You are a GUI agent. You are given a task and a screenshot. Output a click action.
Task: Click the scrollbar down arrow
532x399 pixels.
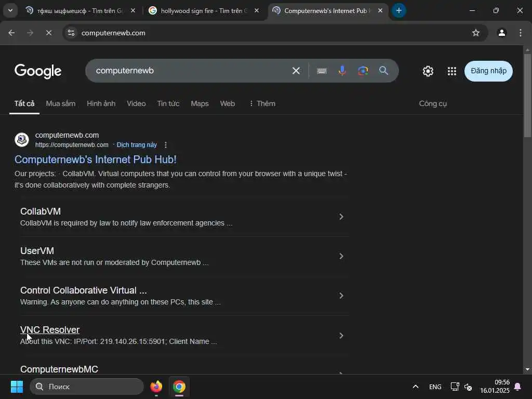(x=527, y=369)
